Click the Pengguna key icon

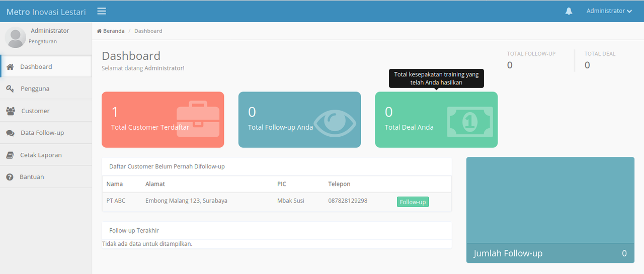point(10,88)
